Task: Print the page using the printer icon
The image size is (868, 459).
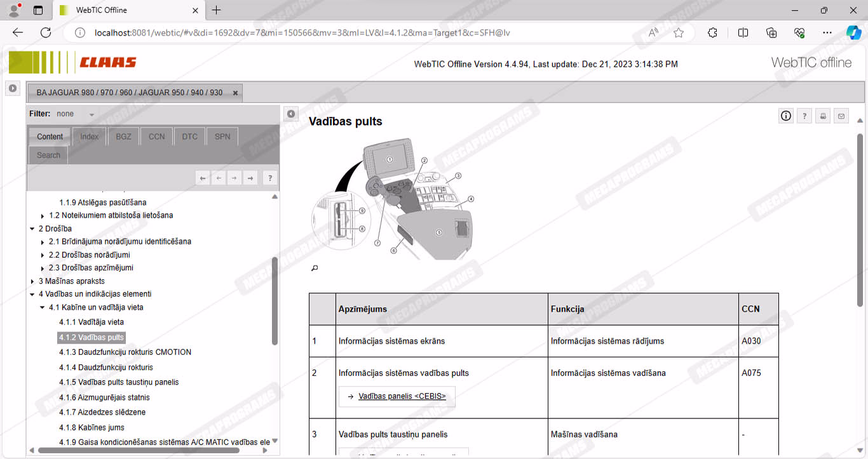Action: [x=823, y=116]
